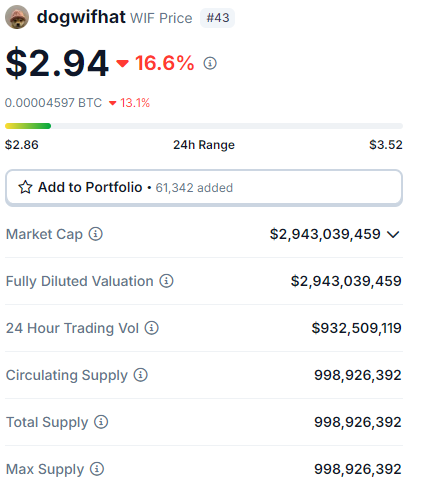This screenshot has height=489, width=426.
Task: Click the 24h Range progress bar
Action: pos(204,126)
